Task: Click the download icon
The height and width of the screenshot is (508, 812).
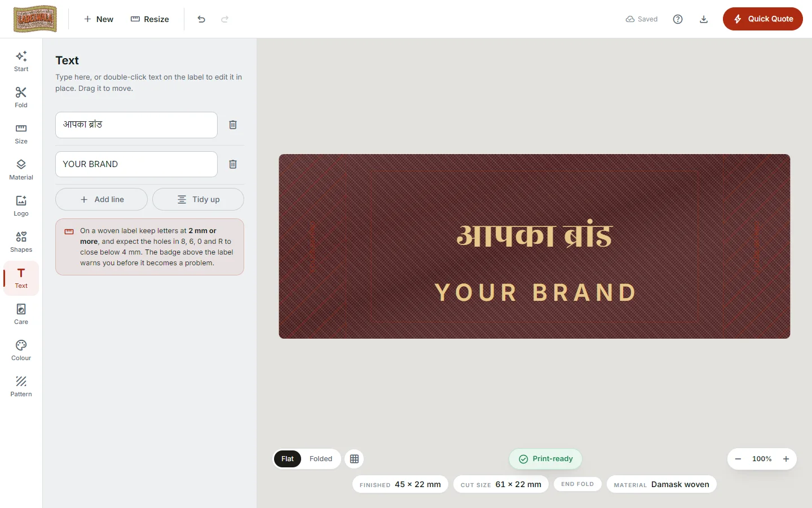Action: [704, 19]
